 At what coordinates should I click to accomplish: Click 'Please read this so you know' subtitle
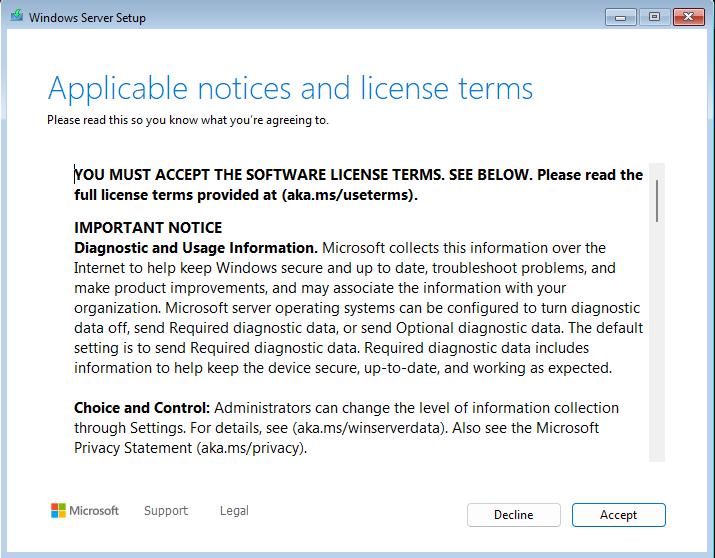pyautogui.click(x=188, y=120)
